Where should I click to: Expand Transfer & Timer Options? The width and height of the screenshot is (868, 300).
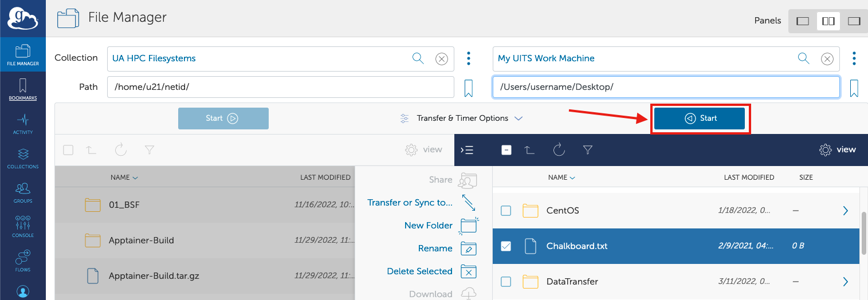point(461,119)
